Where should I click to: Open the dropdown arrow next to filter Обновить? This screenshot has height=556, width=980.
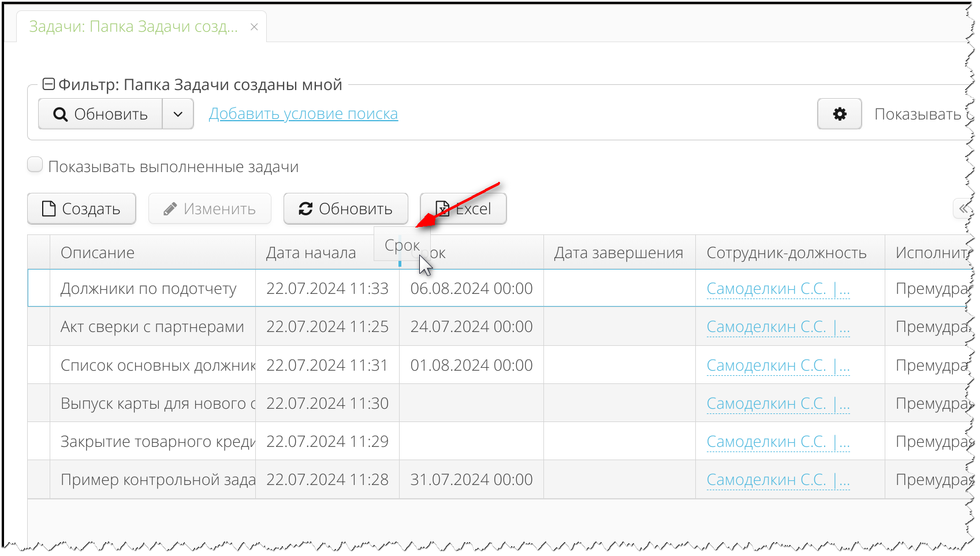pos(178,114)
